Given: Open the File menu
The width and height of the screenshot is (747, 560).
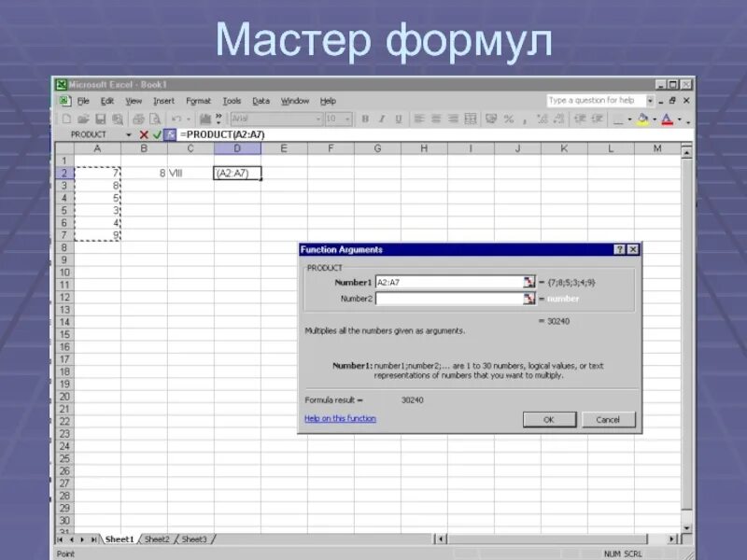Looking at the screenshot, I should pos(83,101).
